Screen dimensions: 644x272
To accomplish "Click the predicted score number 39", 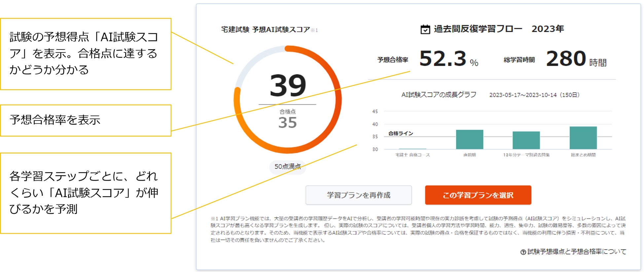I will click(x=288, y=85).
